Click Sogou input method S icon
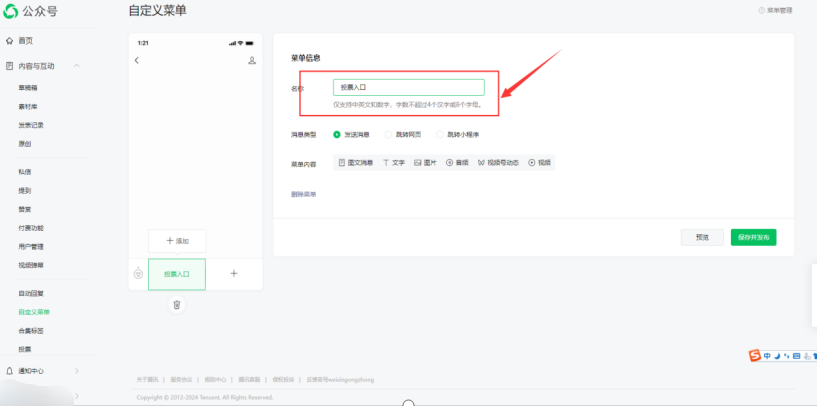The image size is (817, 406). pos(754,356)
